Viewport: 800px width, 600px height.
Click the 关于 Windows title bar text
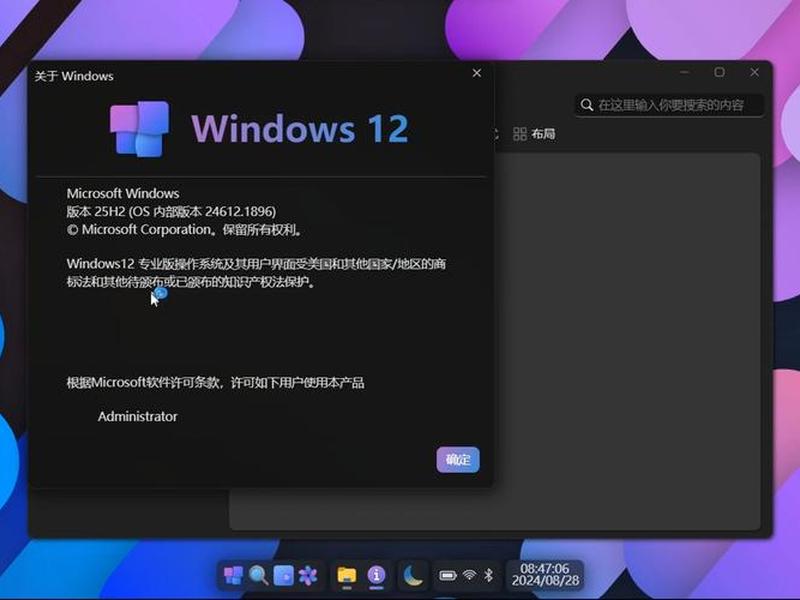click(74, 76)
